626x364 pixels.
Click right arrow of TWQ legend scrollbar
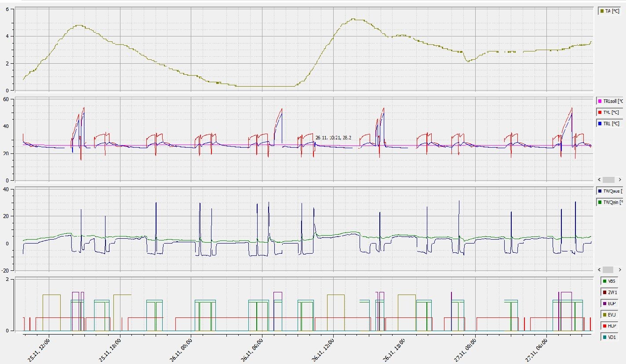620,269
